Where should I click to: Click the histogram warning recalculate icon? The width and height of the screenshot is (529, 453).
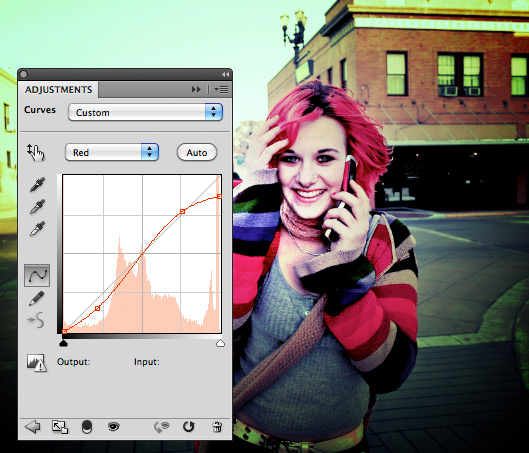pos(36,363)
